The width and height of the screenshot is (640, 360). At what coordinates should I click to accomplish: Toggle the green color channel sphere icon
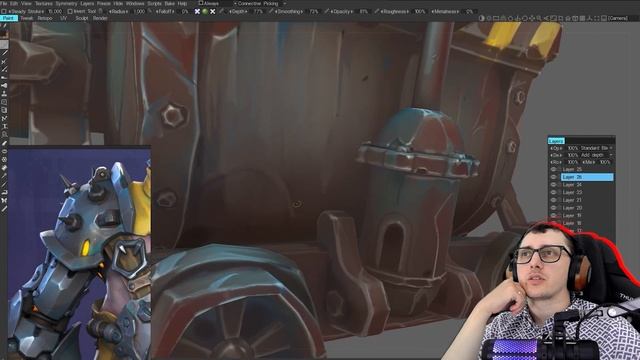pos(205,11)
